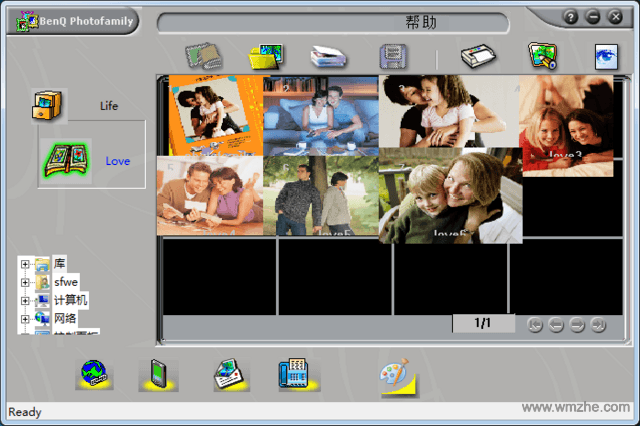Image resolution: width=640 pixels, height=426 pixels.
Task: Click the blue eye preview icon
Action: click(606, 56)
